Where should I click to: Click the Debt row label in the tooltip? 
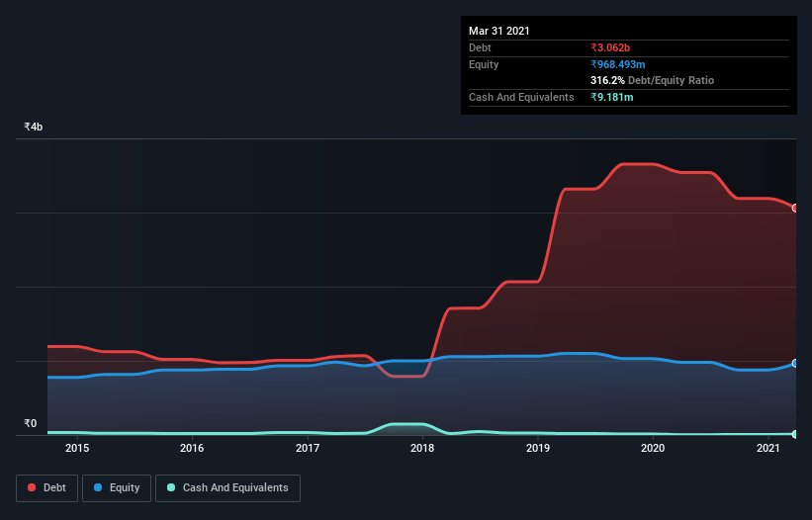(480, 47)
